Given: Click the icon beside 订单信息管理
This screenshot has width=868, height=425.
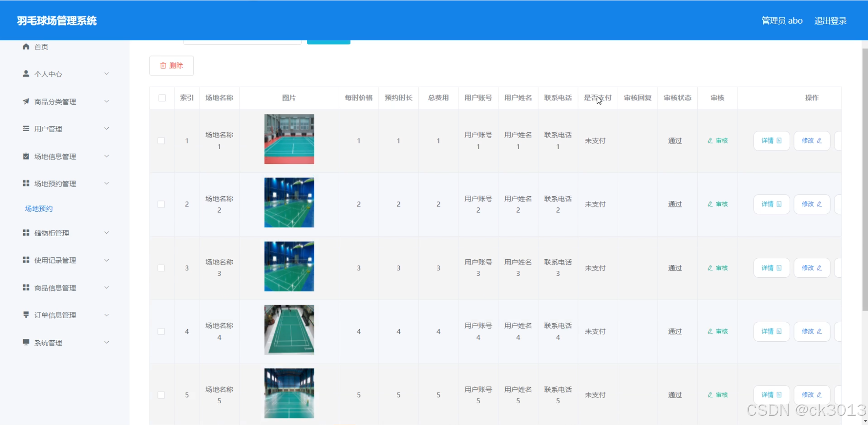Looking at the screenshot, I should tap(26, 315).
